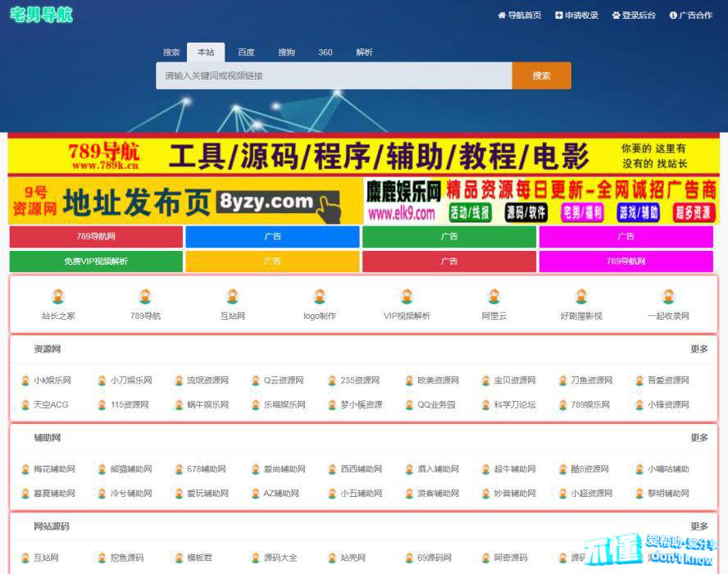The height and width of the screenshot is (574, 728).
Task: Open the 流氓资源网 link
Action: [208, 380]
